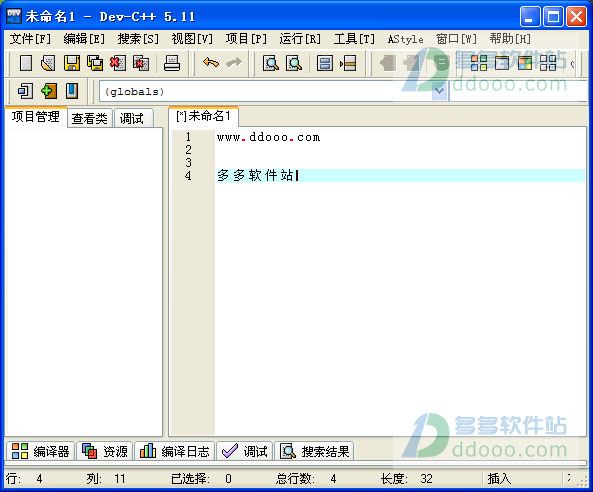
Task: Click the Rebuild All grid icon
Action: coord(548,63)
